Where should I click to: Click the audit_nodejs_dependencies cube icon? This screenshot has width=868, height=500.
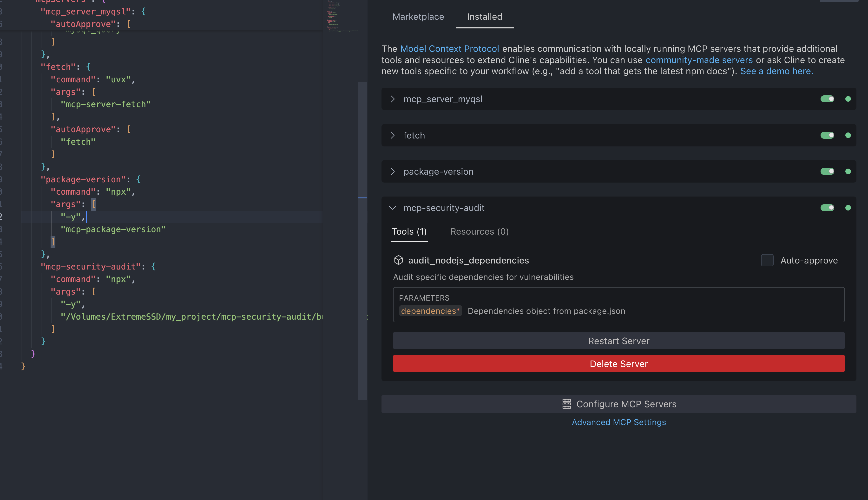[398, 260]
